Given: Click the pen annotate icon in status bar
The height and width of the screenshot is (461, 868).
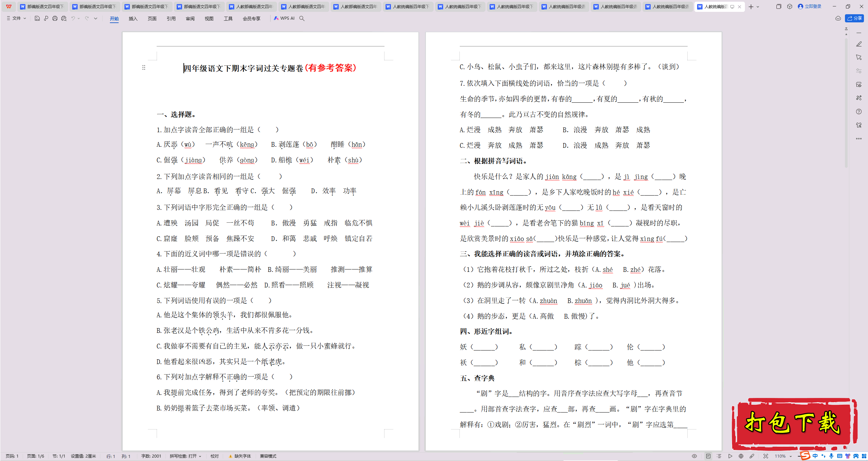Looking at the screenshot, I should pyautogui.click(x=752, y=456).
